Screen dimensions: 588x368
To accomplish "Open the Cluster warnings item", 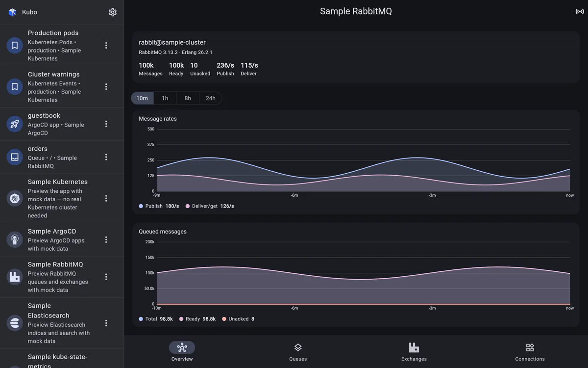I will click(62, 86).
